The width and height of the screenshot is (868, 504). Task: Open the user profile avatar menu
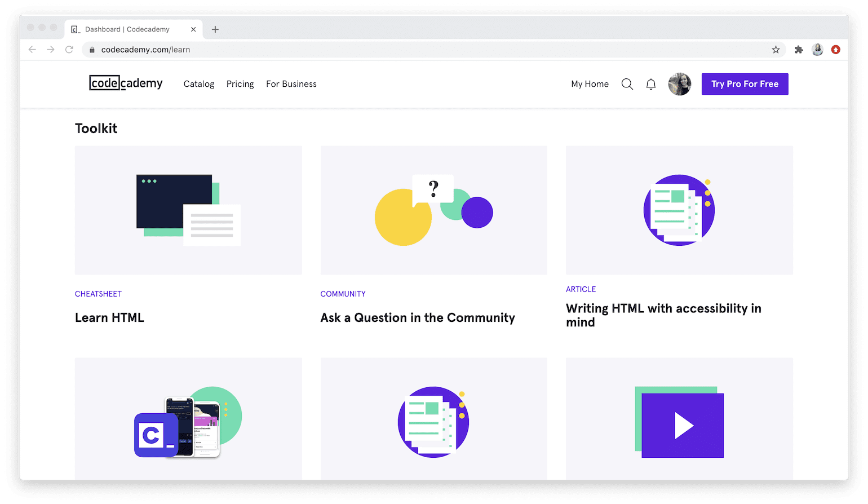coord(679,83)
